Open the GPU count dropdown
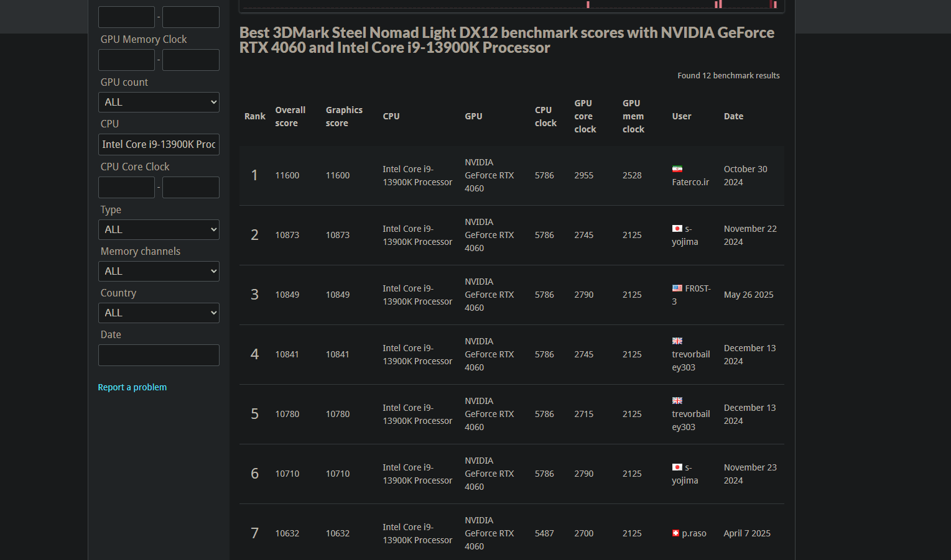 pyautogui.click(x=159, y=102)
